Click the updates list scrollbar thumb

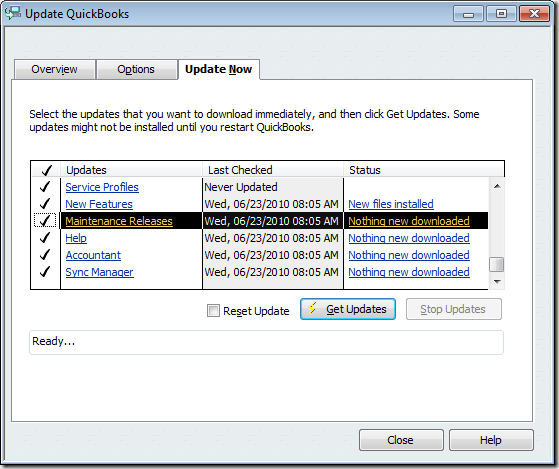(x=497, y=264)
